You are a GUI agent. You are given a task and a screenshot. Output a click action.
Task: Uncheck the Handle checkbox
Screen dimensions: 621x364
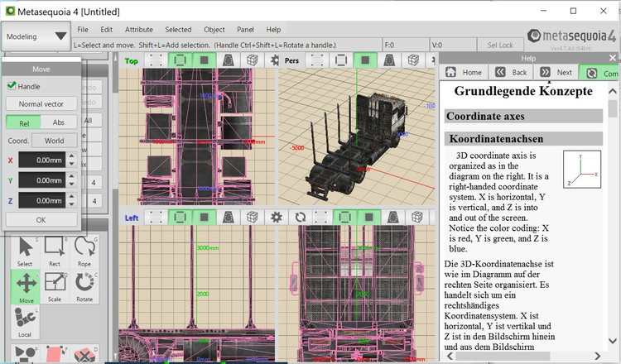tap(12, 86)
